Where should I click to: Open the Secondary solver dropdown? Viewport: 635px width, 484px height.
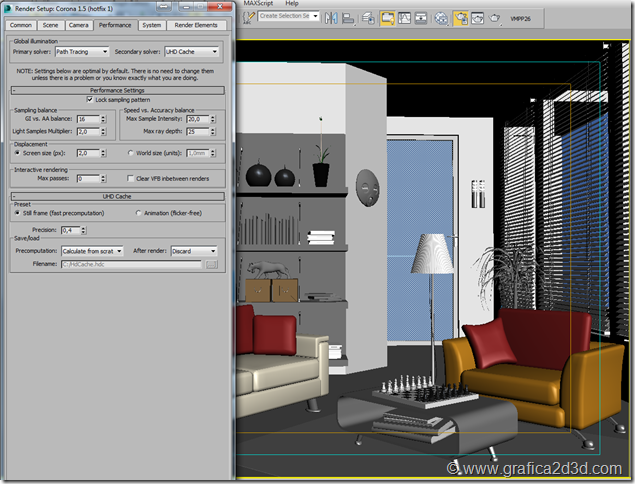(191, 50)
